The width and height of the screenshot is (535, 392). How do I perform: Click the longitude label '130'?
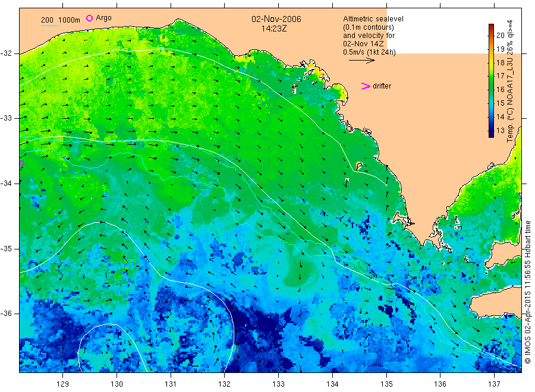point(117,384)
